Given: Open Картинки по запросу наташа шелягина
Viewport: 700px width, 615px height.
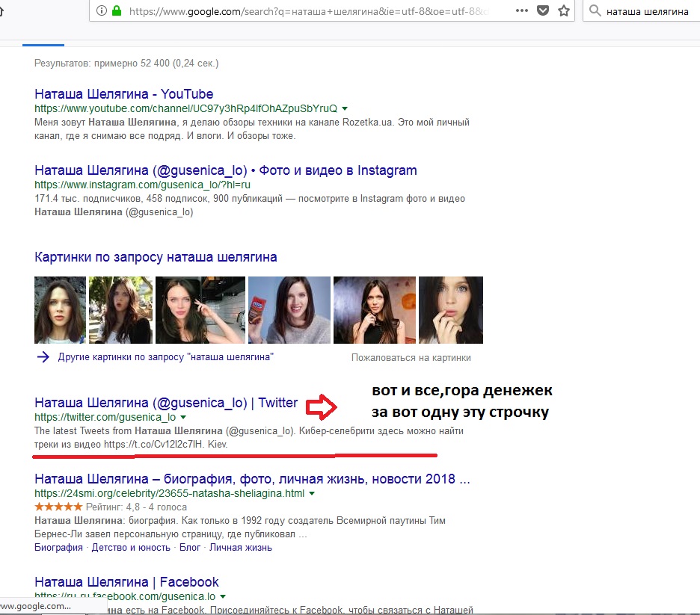Looking at the screenshot, I should tap(156, 257).
